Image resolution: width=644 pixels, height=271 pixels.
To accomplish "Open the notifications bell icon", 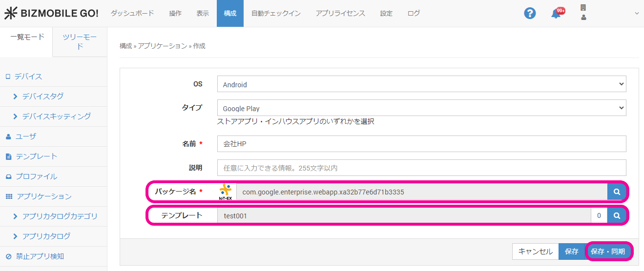I will (x=556, y=14).
